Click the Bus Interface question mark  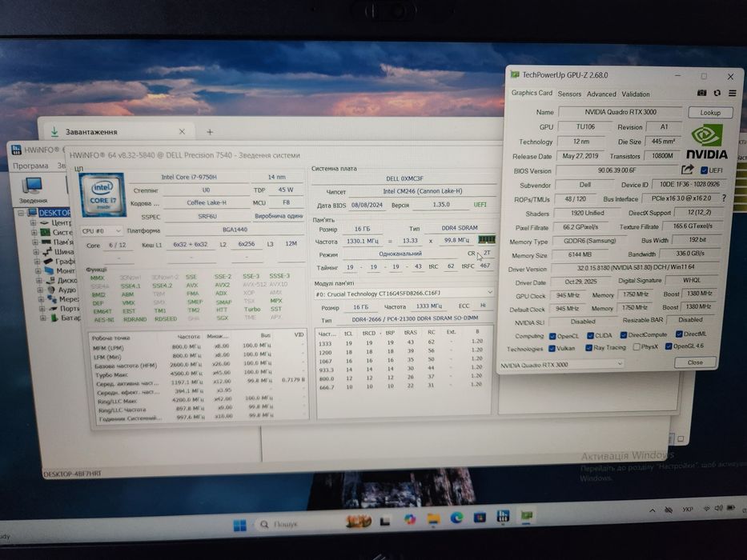[725, 198]
